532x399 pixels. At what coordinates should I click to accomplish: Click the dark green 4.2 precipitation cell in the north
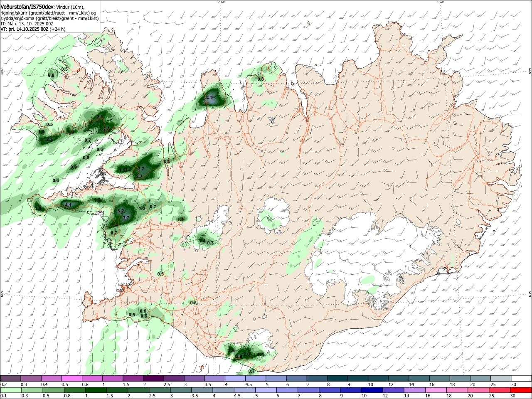pyautogui.click(x=213, y=97)
